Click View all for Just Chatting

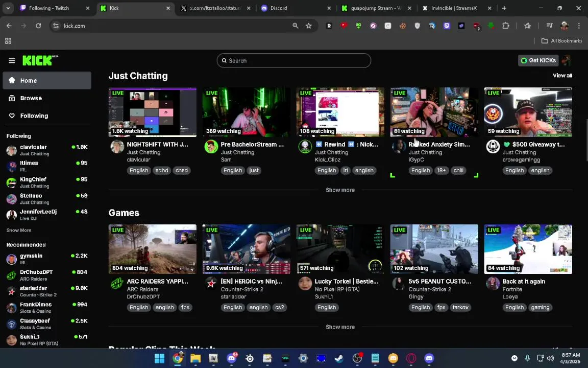pyautogui.click(x=562, y=76)
